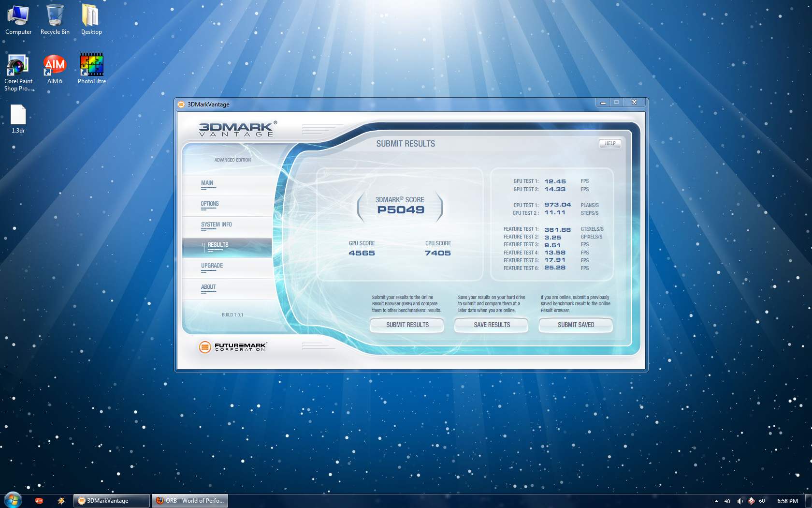Click the CPU score value 7405
The image size is (812, 508).
[x=438, y=253]
